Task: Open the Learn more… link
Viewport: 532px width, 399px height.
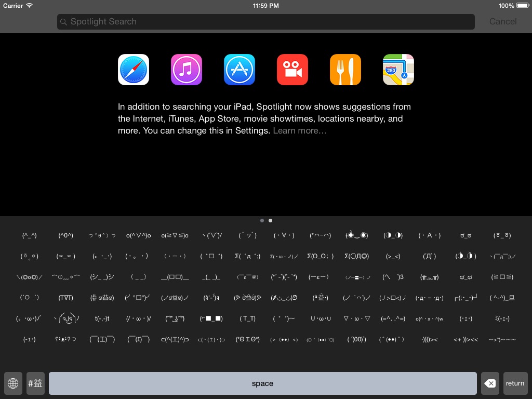Action: click(x=300, y=130)
